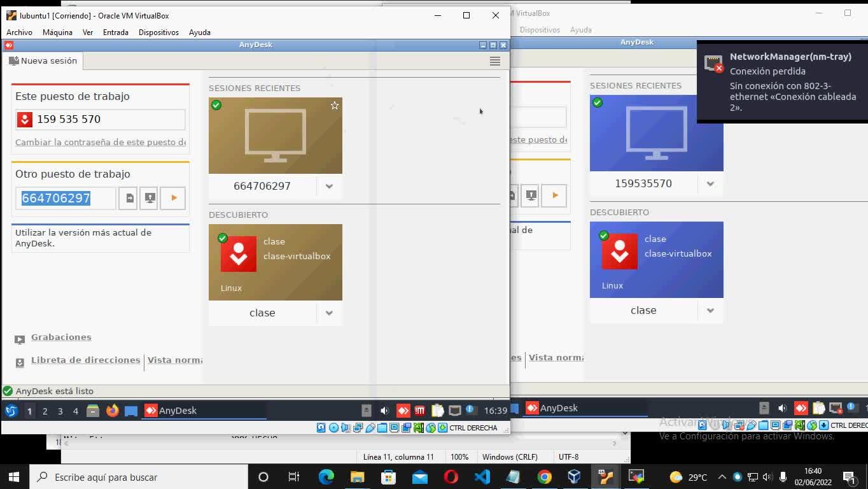Open blue session 159535570 thumbnail in background window
The width and height of the screenshot is (868, 489).
(x=657, y=133)
